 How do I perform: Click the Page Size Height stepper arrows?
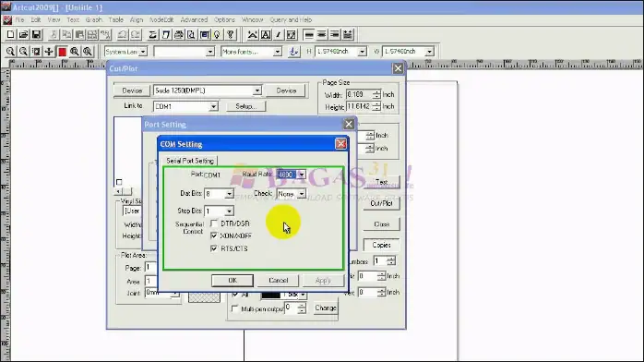pyautogui.click(x=376, y=107)
